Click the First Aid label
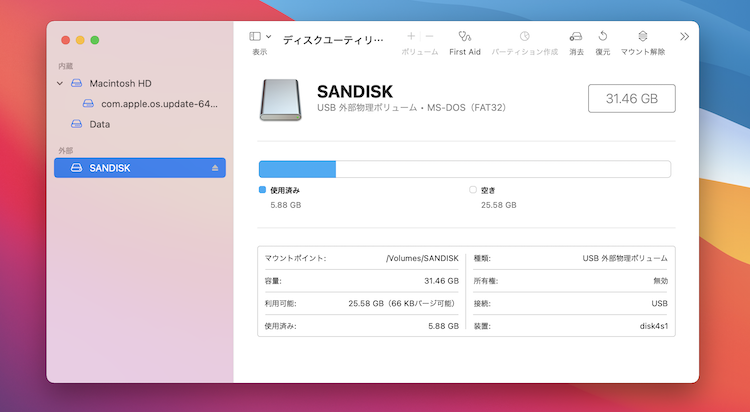Screen dimensions: 750x412 [465, 52]
